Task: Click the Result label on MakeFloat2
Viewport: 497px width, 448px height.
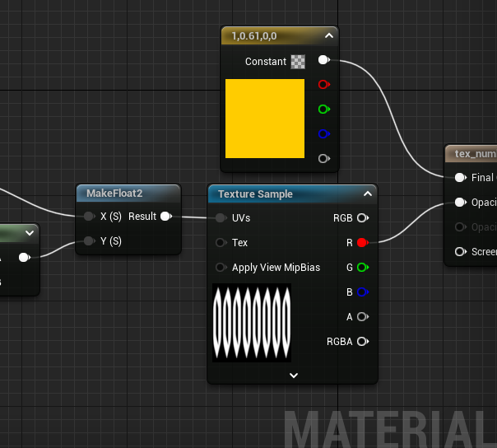Action: click(x=142, y=217)
